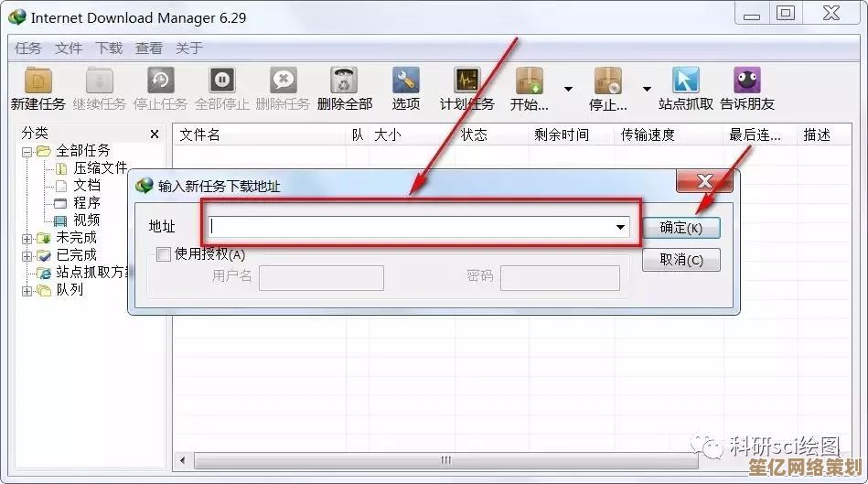Open the 下载 menu
This screenshot has height=484, width=868.
click(x=109, y=48)
